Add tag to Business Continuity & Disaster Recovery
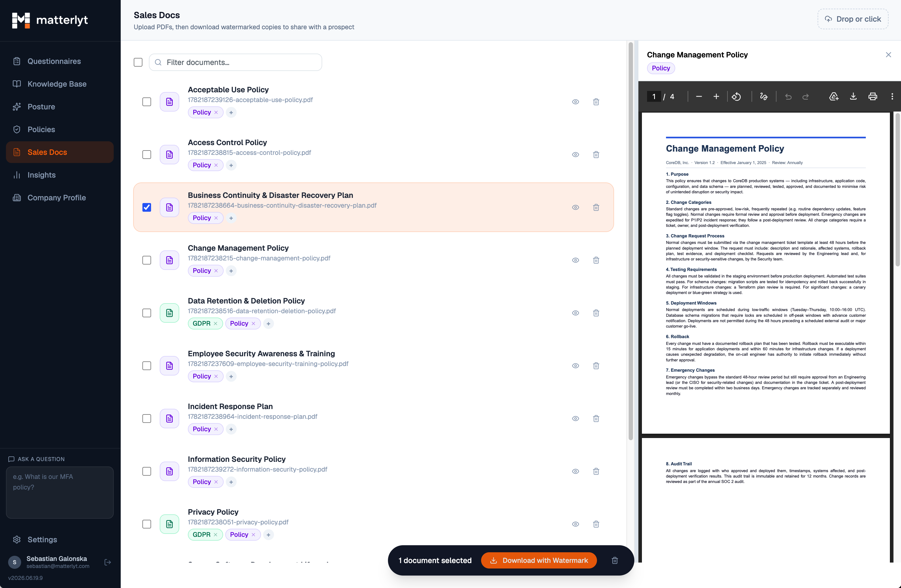The height and width of the screenshot is (588, 901). [x=231, y=218]
